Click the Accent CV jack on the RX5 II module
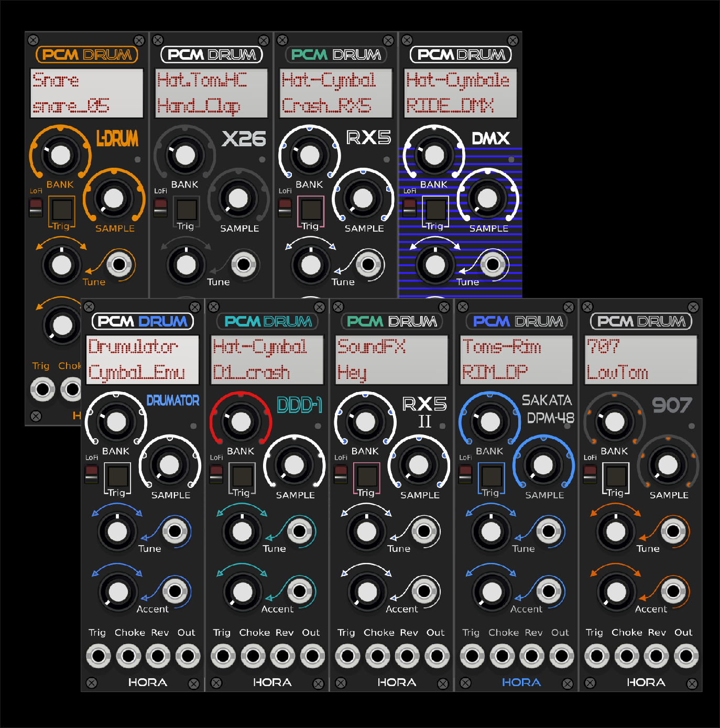Screen dimensions: 720x728 [x=424, y=591]
